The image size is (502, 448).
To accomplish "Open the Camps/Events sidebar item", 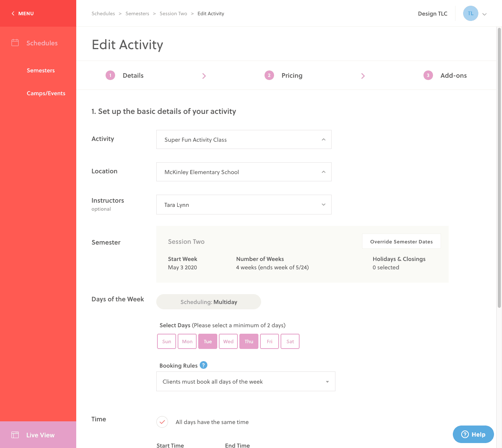I will (46, 93).
